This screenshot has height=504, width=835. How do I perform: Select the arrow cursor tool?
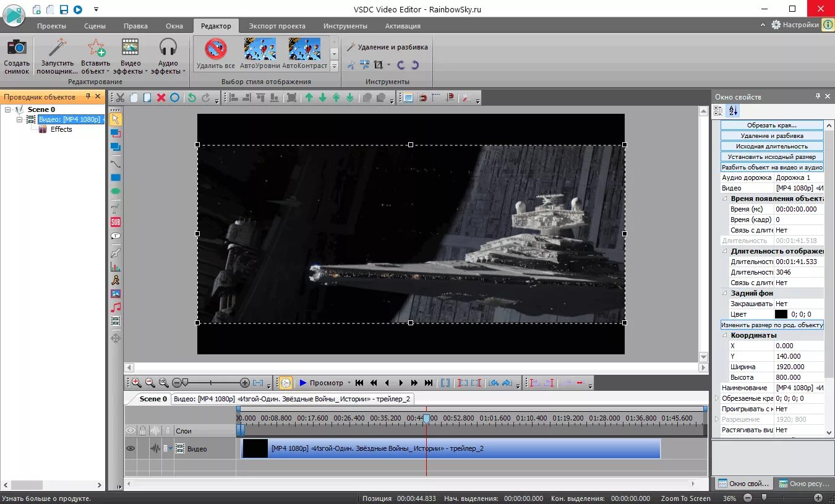point(116,119)
